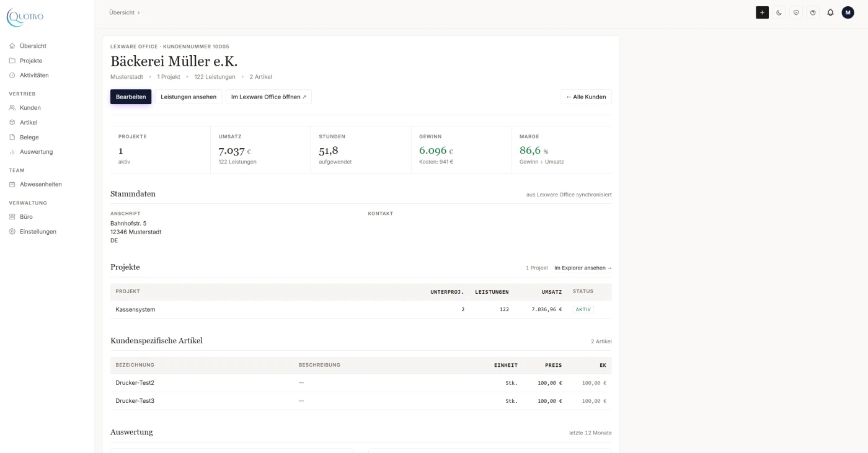Click the EK column header
The height and width of the screenshot is (453, 868).
pyautogui.click(x=603, y=366)
